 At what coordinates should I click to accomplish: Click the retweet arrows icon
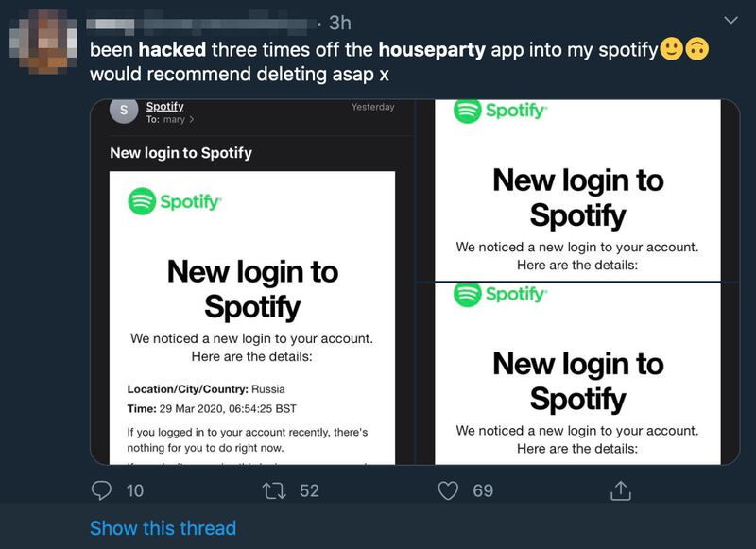pyautogui.click(x=274, y=491)
